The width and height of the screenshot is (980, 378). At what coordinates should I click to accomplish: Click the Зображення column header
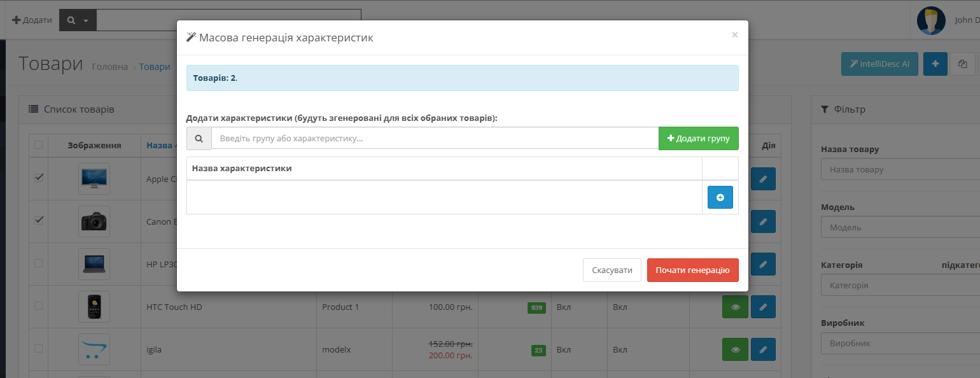(94, 145)
